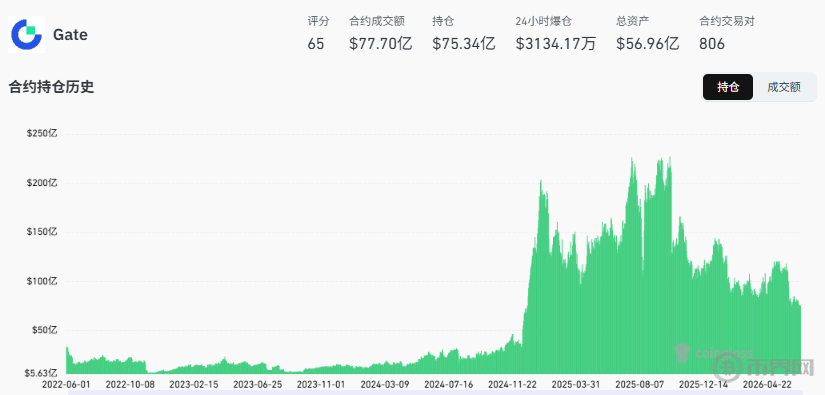Click the $250亿 y-axis label
825x395 pixels.
pos(42,134)
